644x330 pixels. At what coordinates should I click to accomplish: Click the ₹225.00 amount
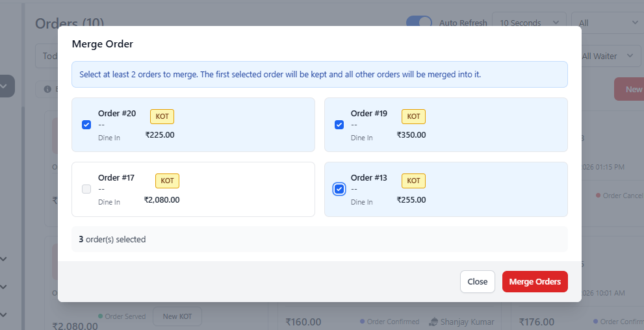pos(160,135)
